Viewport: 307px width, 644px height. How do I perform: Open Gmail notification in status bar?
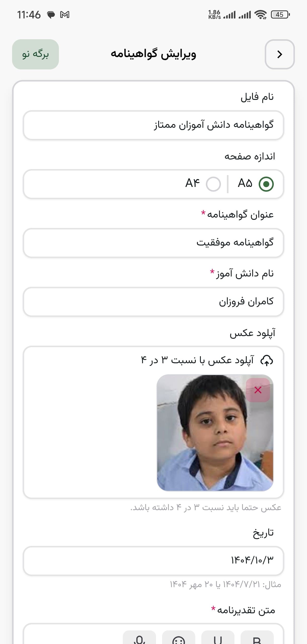click(65, 15)
